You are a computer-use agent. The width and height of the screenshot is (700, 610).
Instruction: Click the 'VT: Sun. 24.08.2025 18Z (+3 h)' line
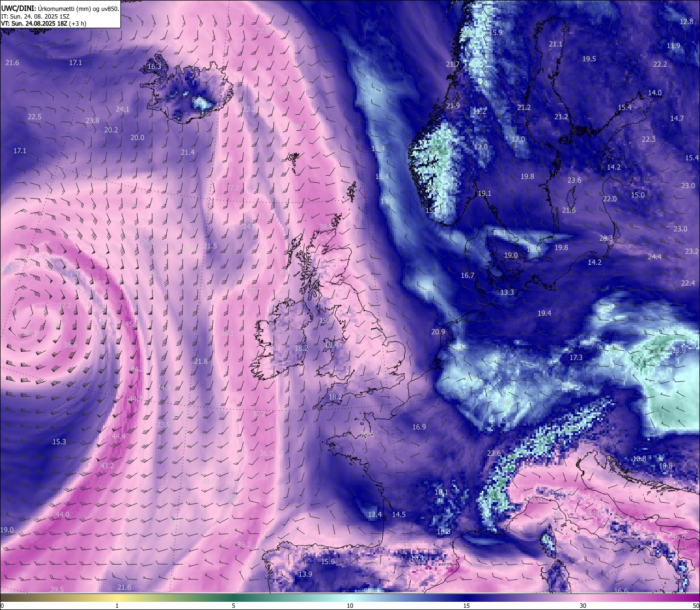(44, 24)
